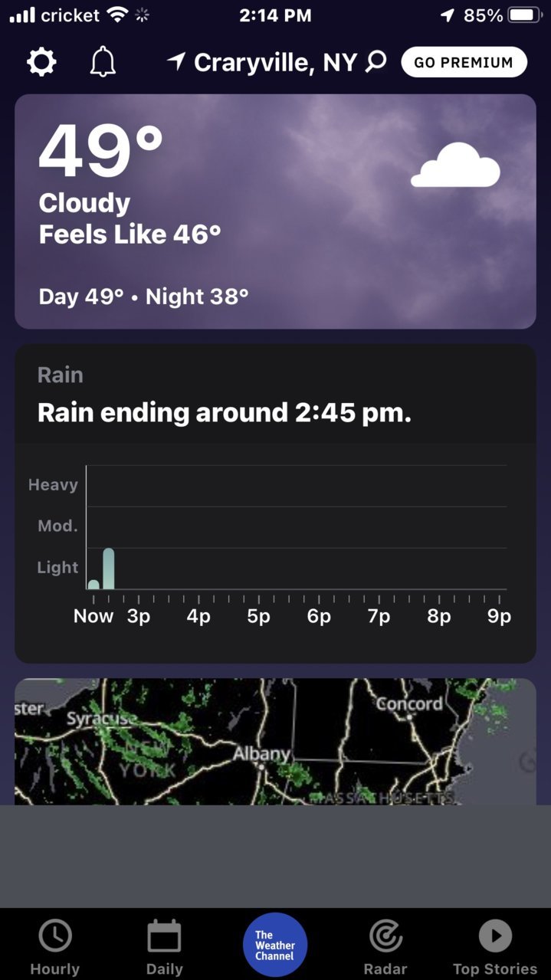
Task: Tap the location arrow beside Craryville
Action: point(176,62)
